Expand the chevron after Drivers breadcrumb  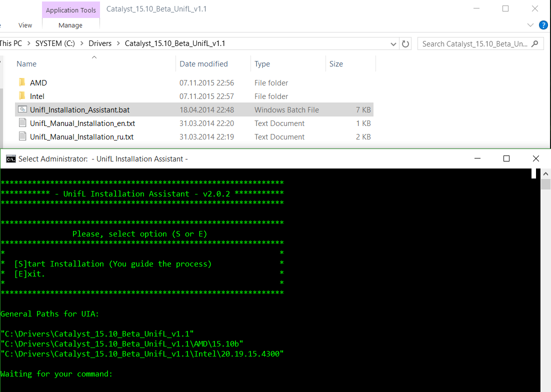point(118,43)
